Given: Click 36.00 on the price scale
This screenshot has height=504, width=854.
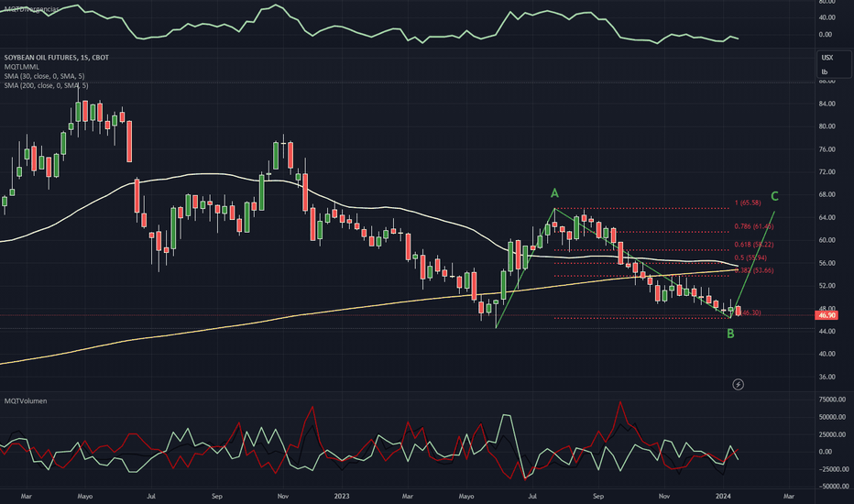Looking at the screenshot, I should click(x=827, y=377).
